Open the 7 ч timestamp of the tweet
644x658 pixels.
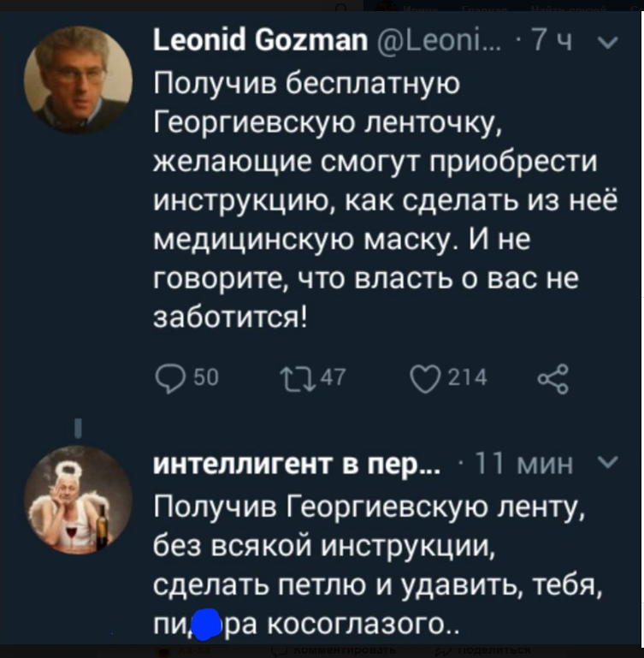coord(552,41)
